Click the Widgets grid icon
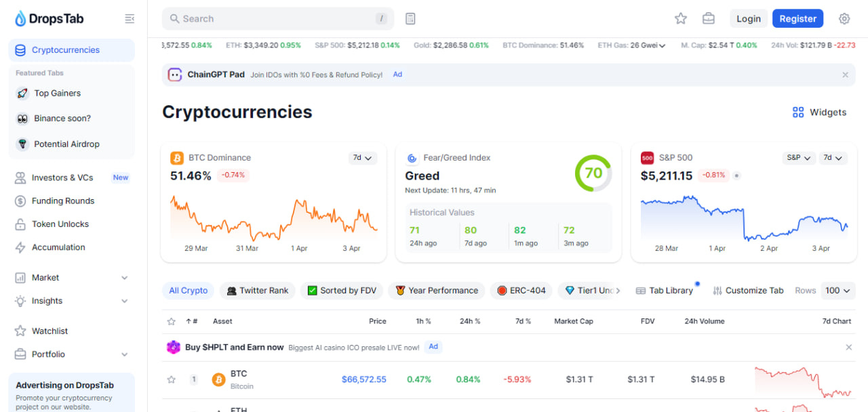 [798, 112]
